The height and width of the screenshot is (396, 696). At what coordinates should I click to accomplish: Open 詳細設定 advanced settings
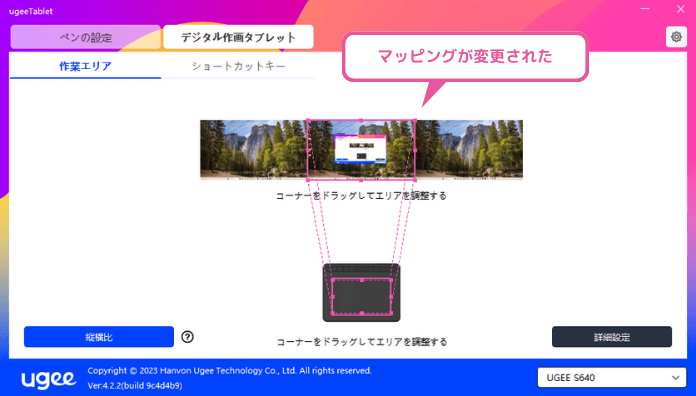point(612,337)
